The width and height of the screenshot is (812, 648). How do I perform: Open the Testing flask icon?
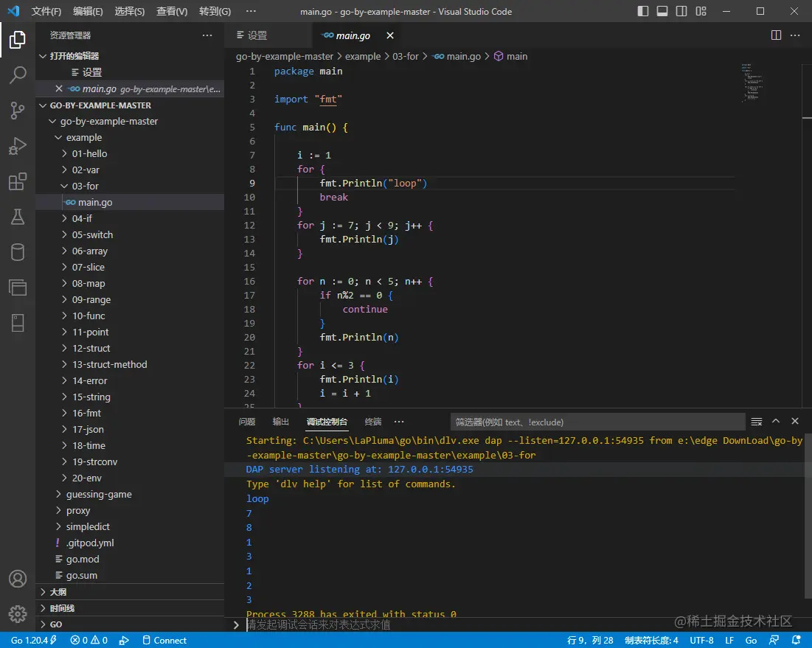18,217
